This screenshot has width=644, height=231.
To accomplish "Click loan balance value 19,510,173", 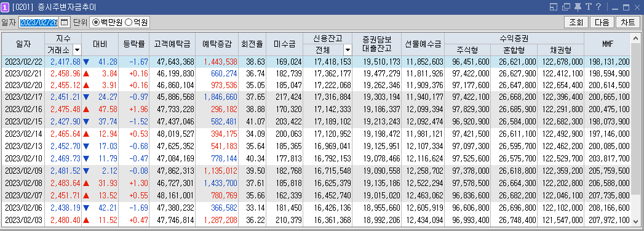I will click(x=381, y=62).
